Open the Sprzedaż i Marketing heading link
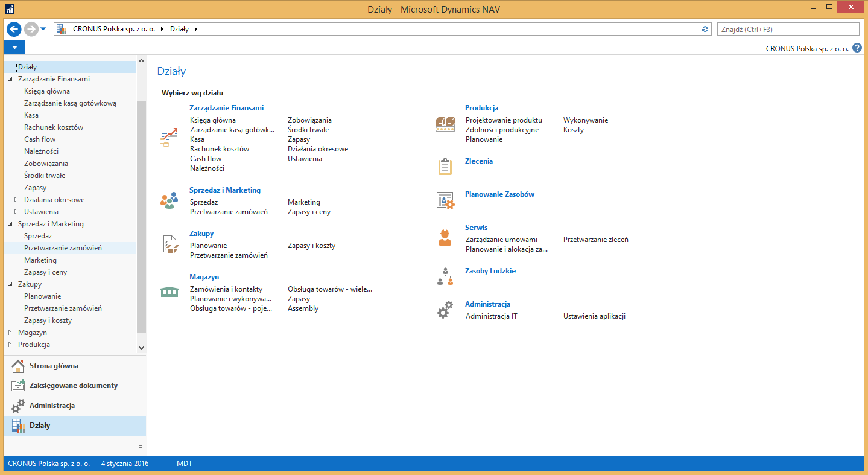Screen dimensions: 868x475 [225, 190]
